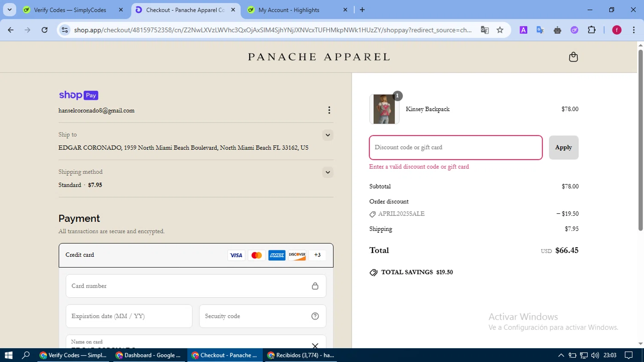Click the Kinsey Backpack product thumbnail
The height and width of the screenshot is (362, 644).
click(384, 109)
